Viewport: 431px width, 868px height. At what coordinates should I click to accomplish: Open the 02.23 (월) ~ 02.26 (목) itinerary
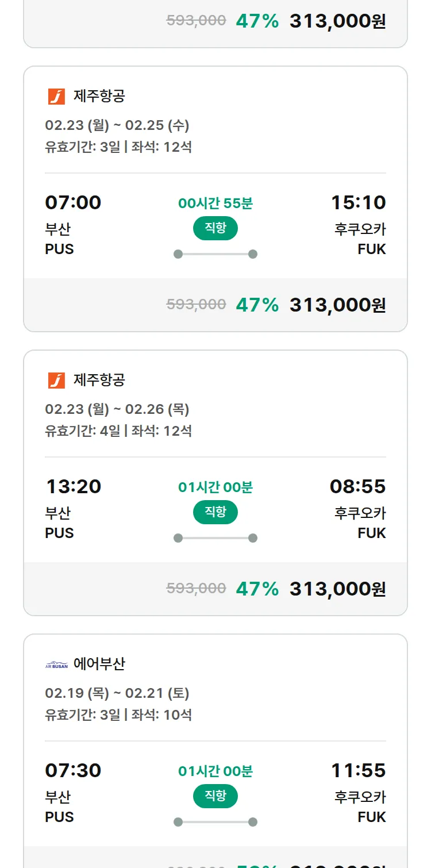117,409
